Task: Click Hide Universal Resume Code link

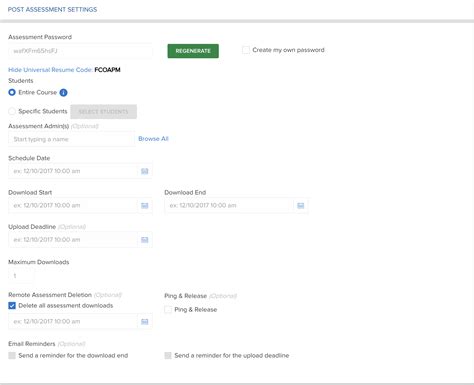Action: [50, 70]
